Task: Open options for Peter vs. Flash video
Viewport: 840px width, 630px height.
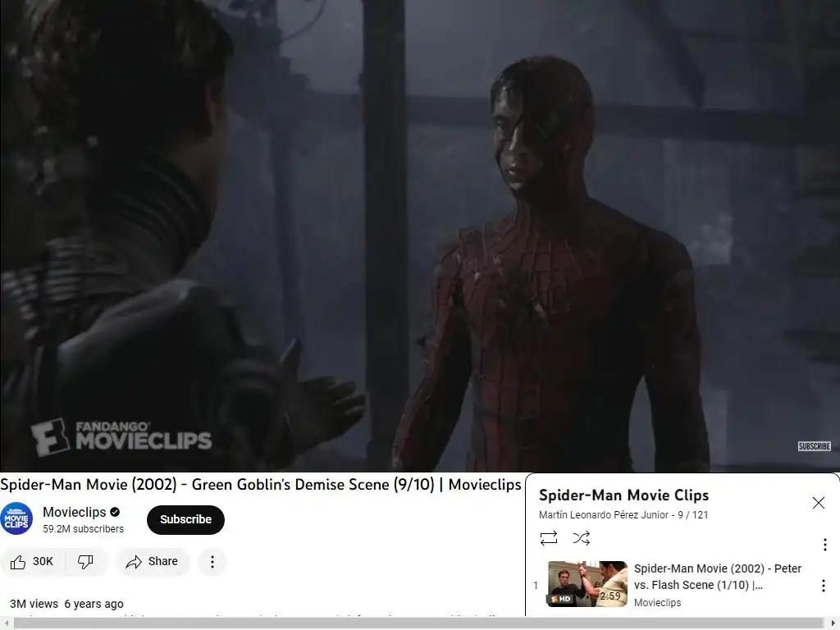Action: [824, 586]
